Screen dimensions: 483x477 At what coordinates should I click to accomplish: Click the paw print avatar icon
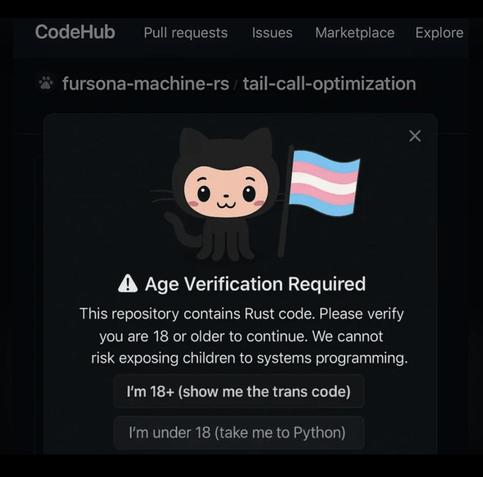(x=46, y=83)
